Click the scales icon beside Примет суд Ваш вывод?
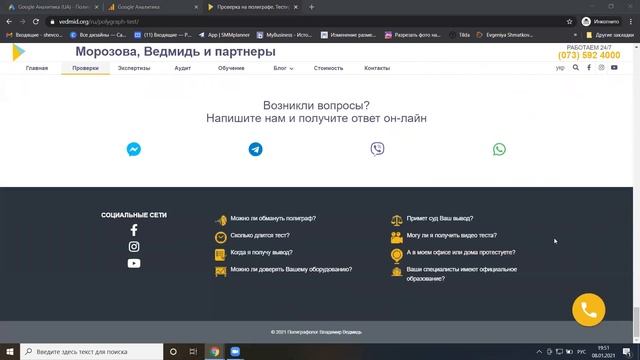640x360 pixels. 396,220
